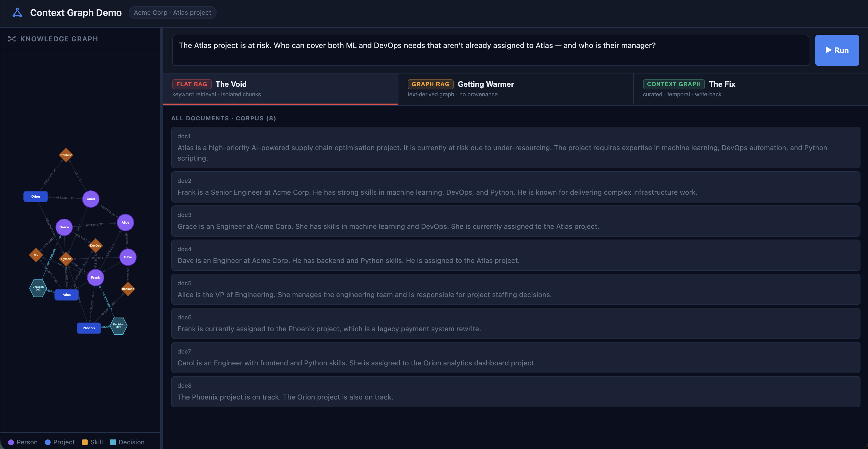Select the DevOps skill diamond
Screen dimensions: 868x449
click(x=95, y=245)
